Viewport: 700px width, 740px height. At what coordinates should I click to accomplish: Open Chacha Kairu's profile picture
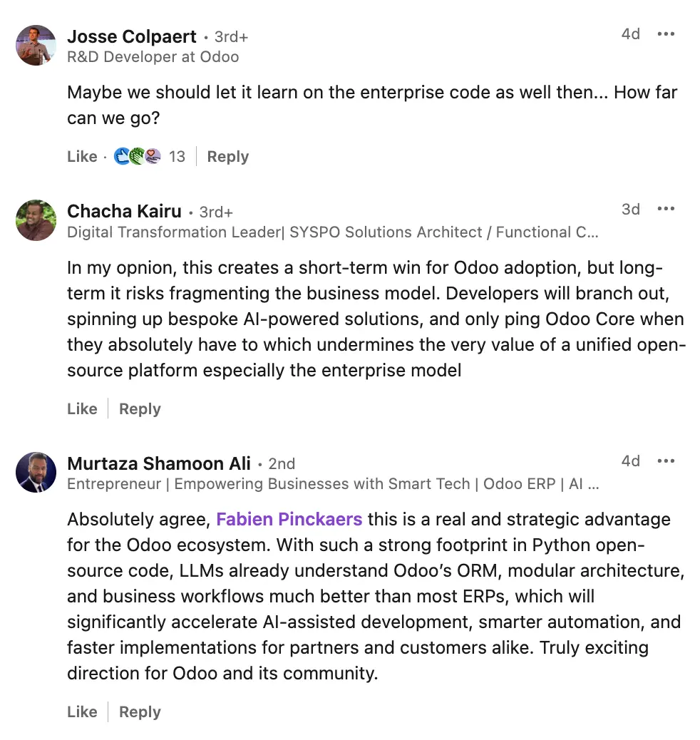coord(36,220)
